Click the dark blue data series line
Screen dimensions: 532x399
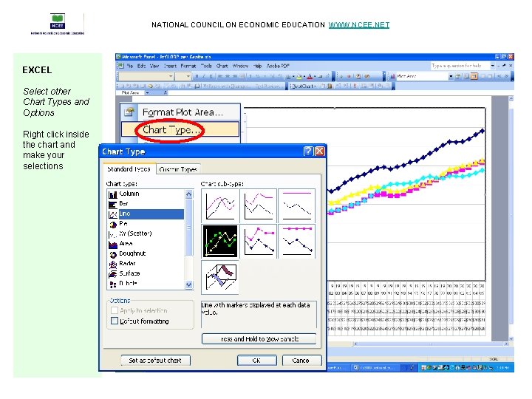[x=406, y=164]
